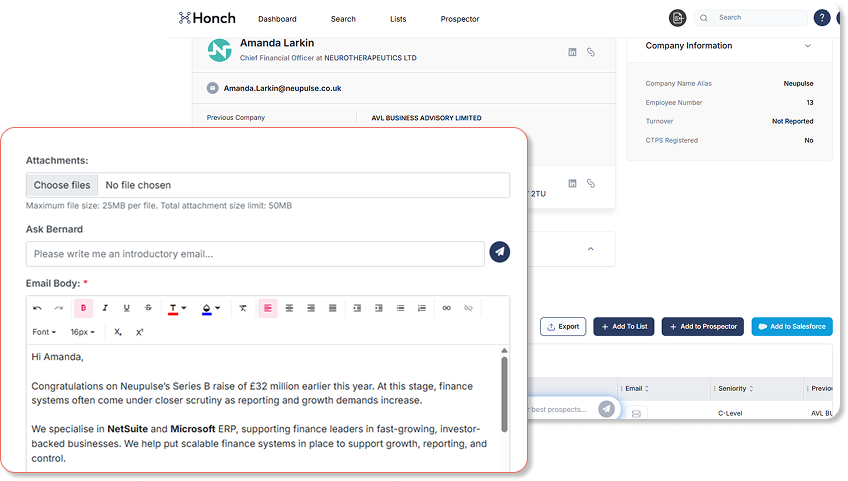Image resolution: width=848 pixels, height=481 pixels.
Task: Click the envelope icon in table row
Action: coord(637,413)
